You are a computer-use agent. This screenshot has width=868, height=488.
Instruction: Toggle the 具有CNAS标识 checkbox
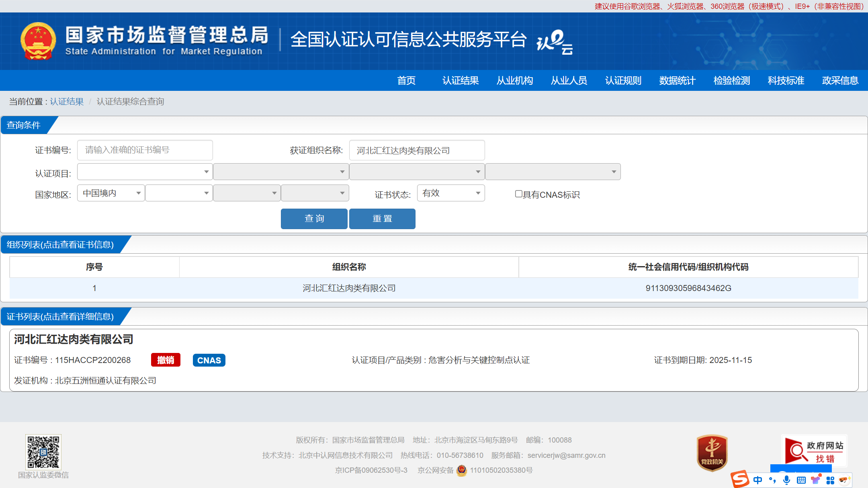tap(518, 194)
